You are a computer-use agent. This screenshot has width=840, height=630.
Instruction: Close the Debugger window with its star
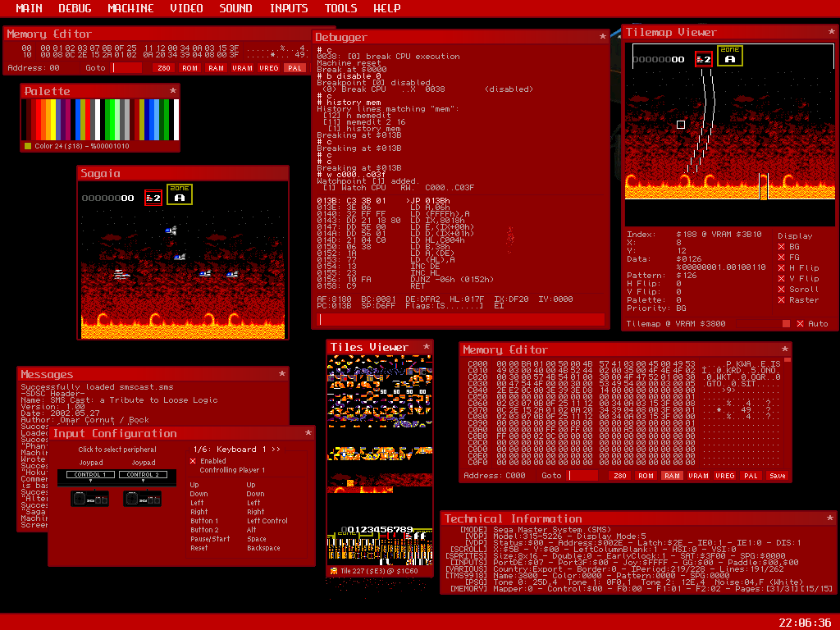click(x=603, y=36)
